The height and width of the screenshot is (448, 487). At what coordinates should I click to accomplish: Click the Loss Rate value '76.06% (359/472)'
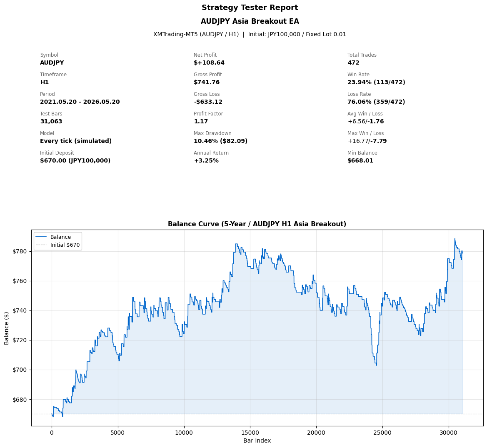[377, 102]
